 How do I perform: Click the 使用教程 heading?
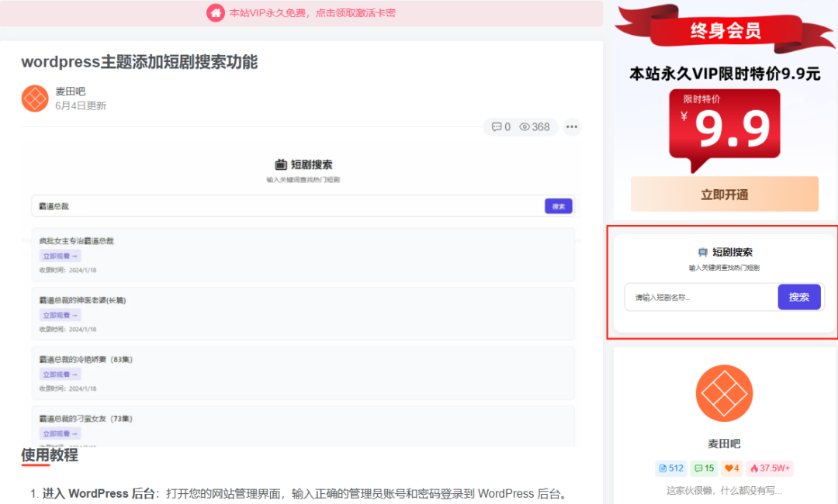coord(50,455)
